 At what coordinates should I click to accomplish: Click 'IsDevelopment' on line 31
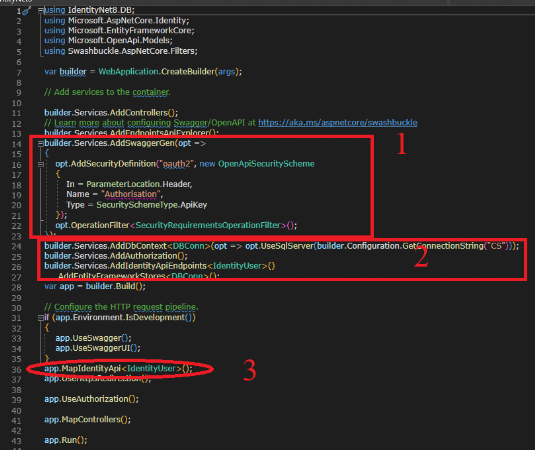point(155,318)
